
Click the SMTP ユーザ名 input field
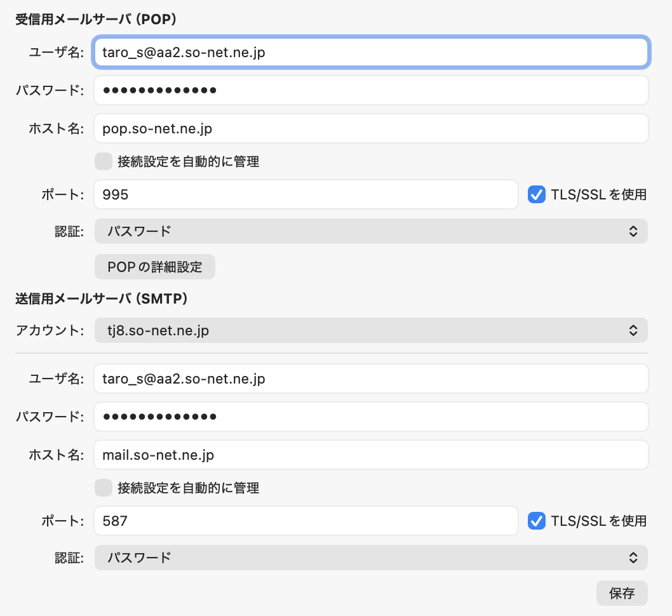point(371,378)
